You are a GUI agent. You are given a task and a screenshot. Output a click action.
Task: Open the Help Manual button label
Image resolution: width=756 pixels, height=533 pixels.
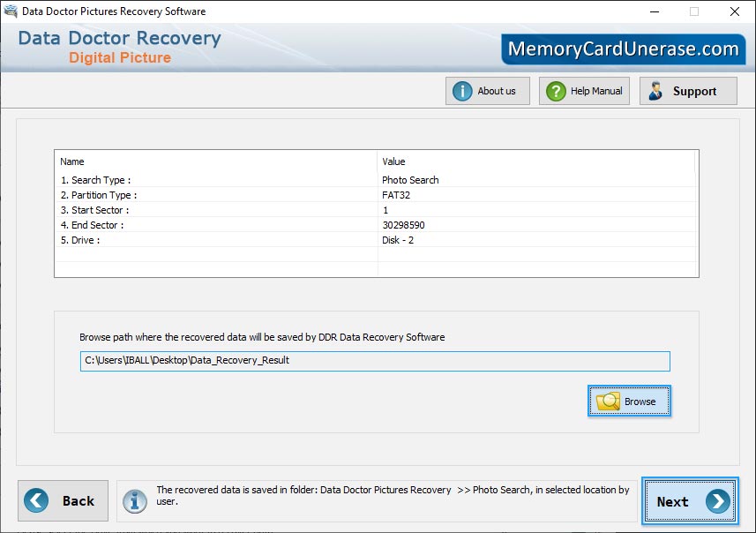[x=596, y=91]
